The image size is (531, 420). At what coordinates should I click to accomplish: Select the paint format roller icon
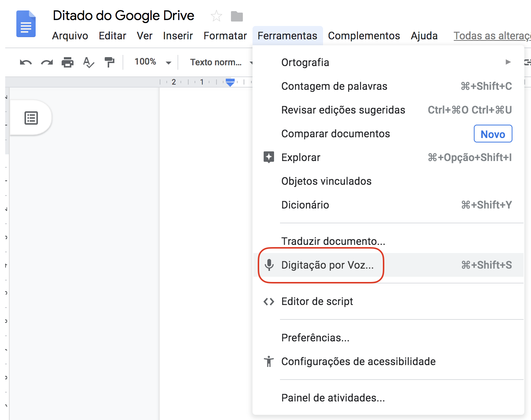pyautogui.click(x=110, y=62)
